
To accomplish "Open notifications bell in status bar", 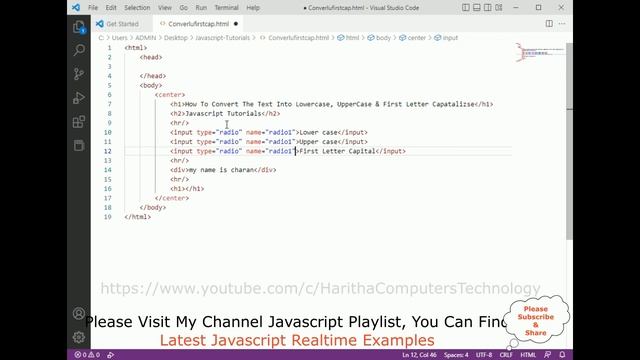I will 562,355.
